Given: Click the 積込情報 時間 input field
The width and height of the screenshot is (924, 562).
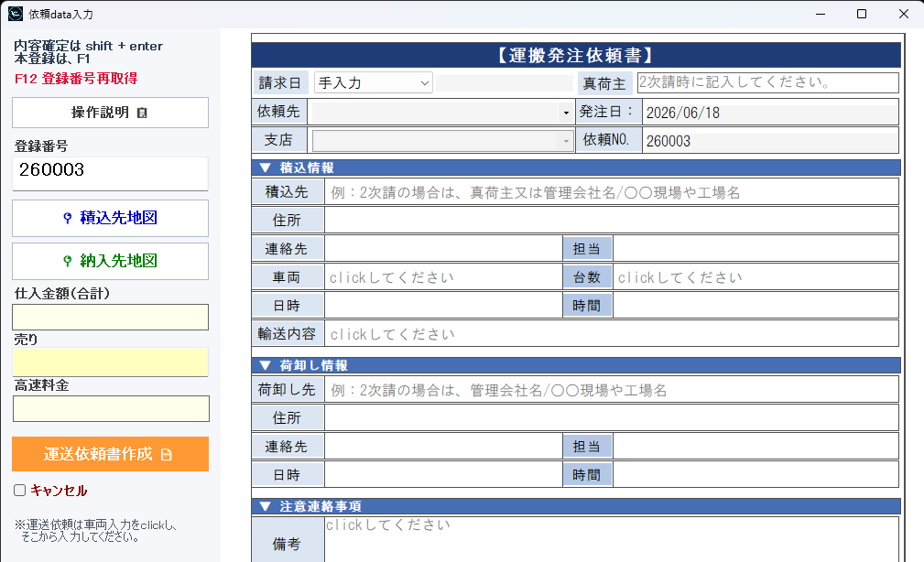Looking at the screenshot, I should coord(756,305).
